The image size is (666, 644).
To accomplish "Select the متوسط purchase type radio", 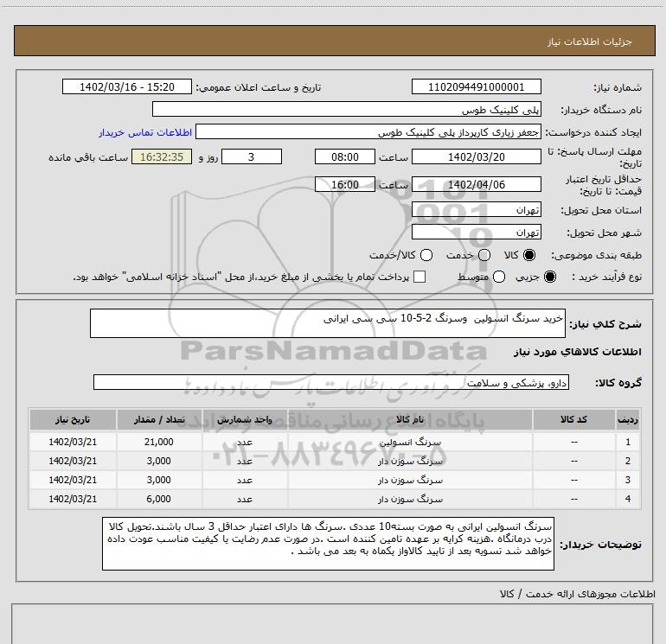I will click(x=499, y=277).
